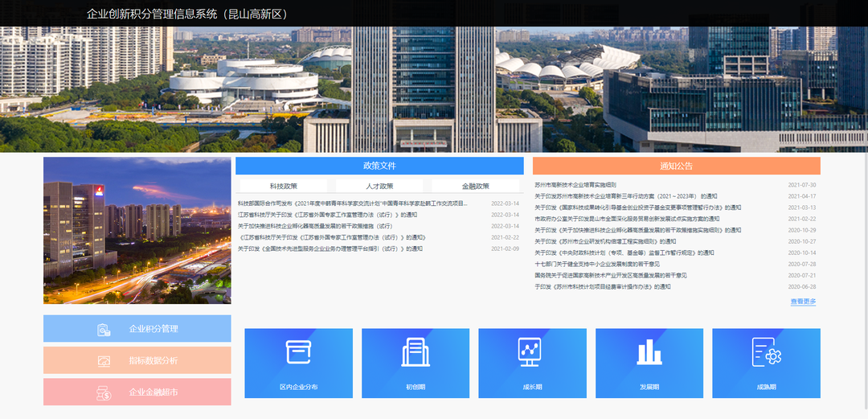868x419 pixels.
Task: Switch to the 科技政策 tab
Action: [x=283, y=186]
